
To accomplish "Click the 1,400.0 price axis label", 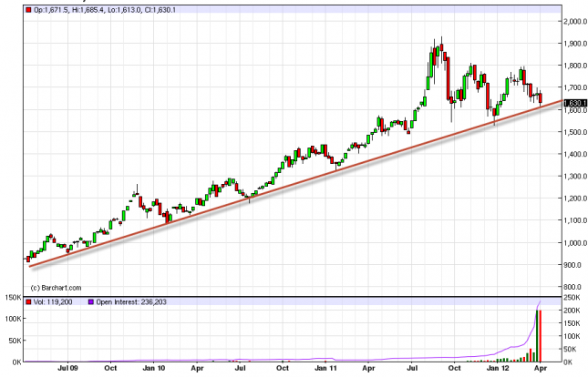I will (x=575, y=154).
